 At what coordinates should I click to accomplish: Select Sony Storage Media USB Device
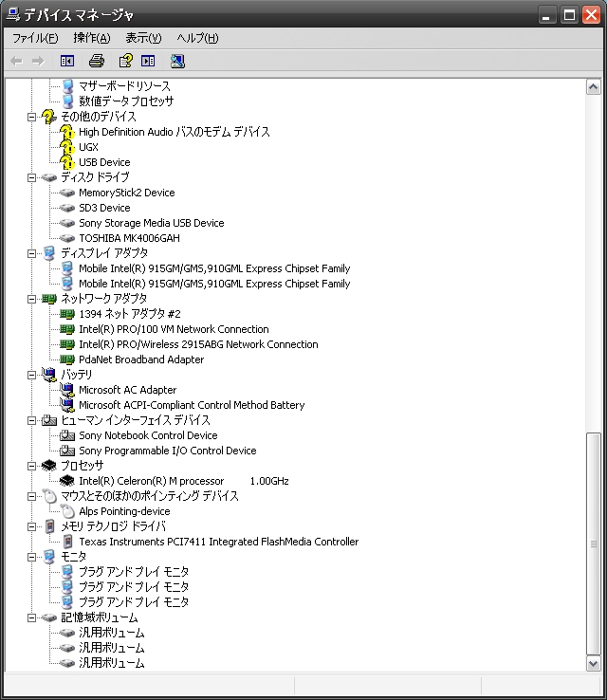click(152, 223)
